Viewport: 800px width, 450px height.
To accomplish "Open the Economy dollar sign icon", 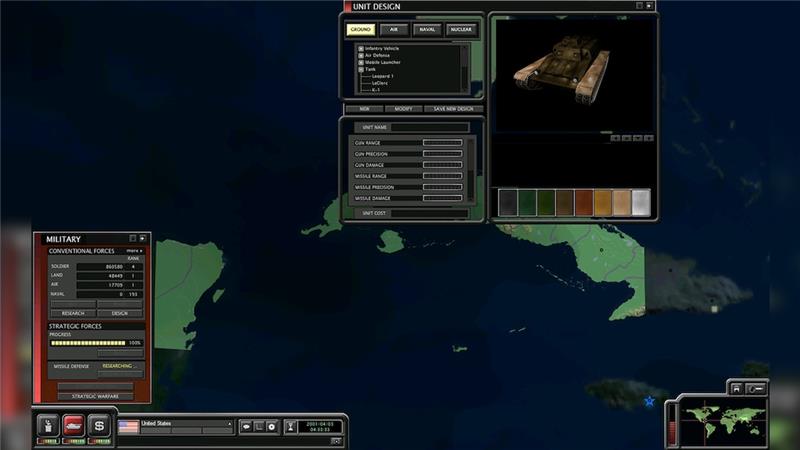I will click(x=99, y=423).
